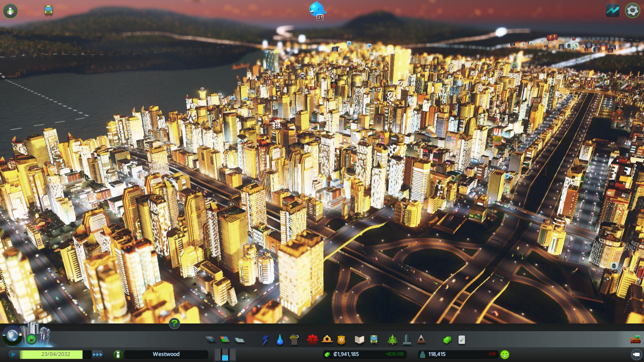Open the Parks pine tree menu
The width and height of the screenshot is (644, 362).
tap(392, 340)
